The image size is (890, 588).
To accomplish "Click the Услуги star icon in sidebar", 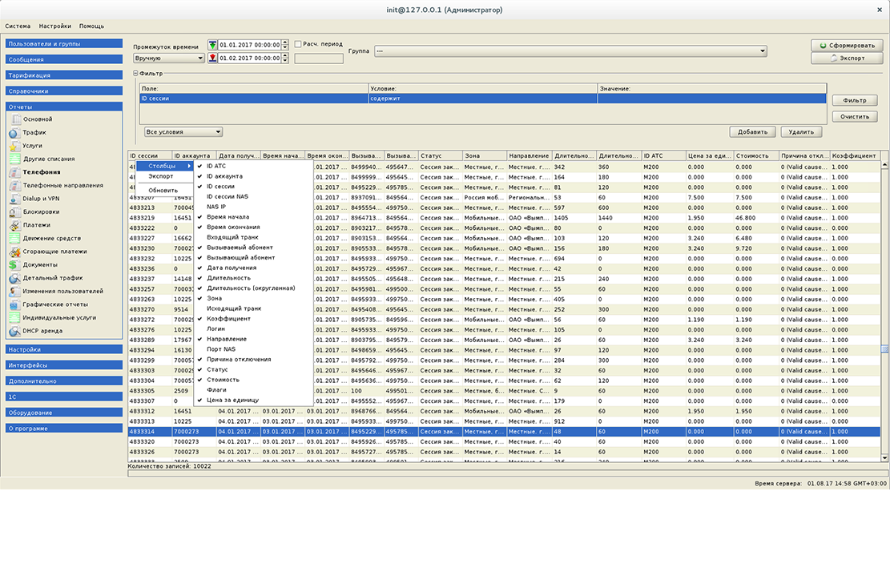I will coord(14,146).
